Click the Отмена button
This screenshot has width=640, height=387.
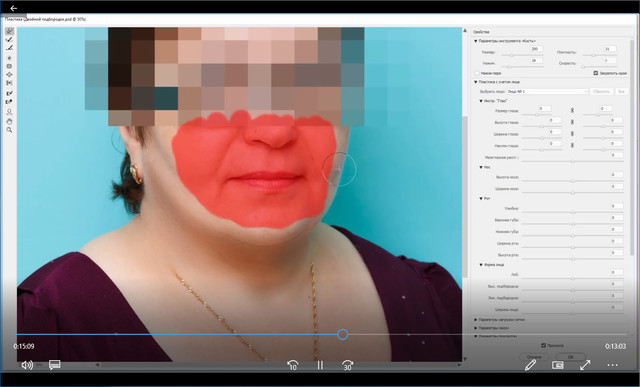click(534, 357)
